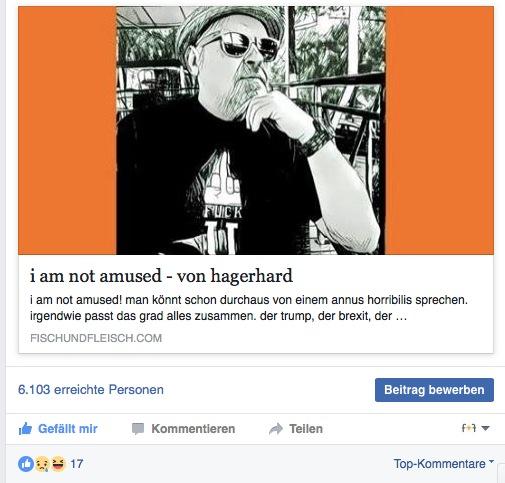Select the Teilen action label
Screen dimensions: 505x483
(x=306, y=429)
